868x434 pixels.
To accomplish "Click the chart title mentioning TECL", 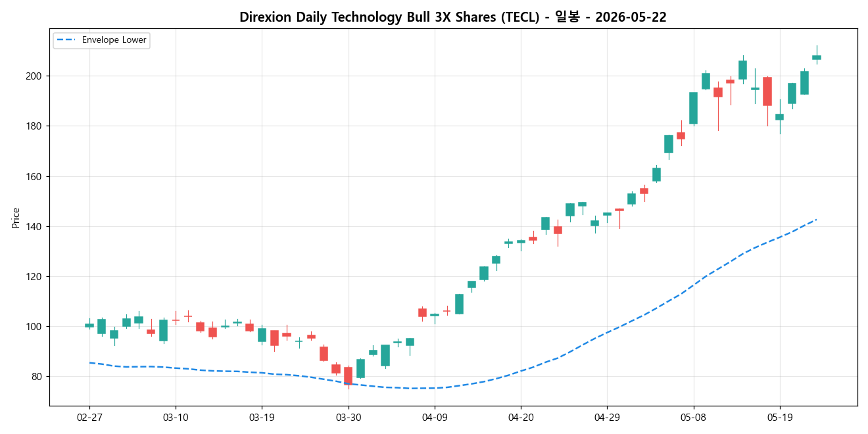I will click(453, 17).
